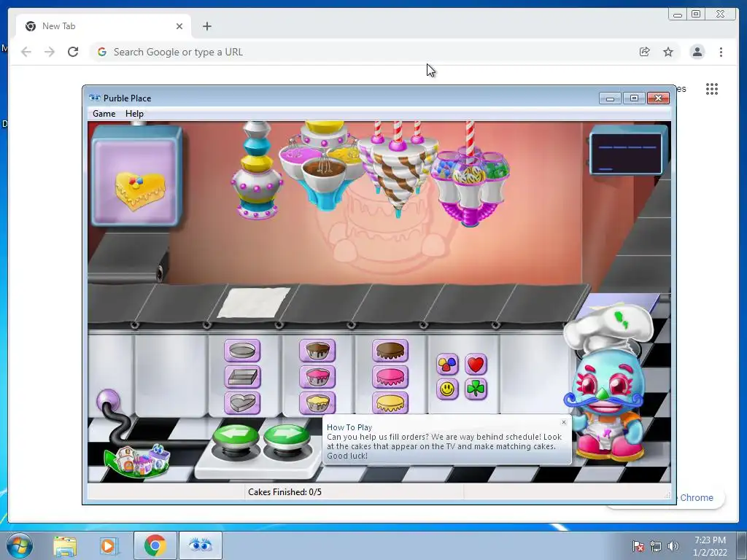Select the New Tab tab

[104, 26]
